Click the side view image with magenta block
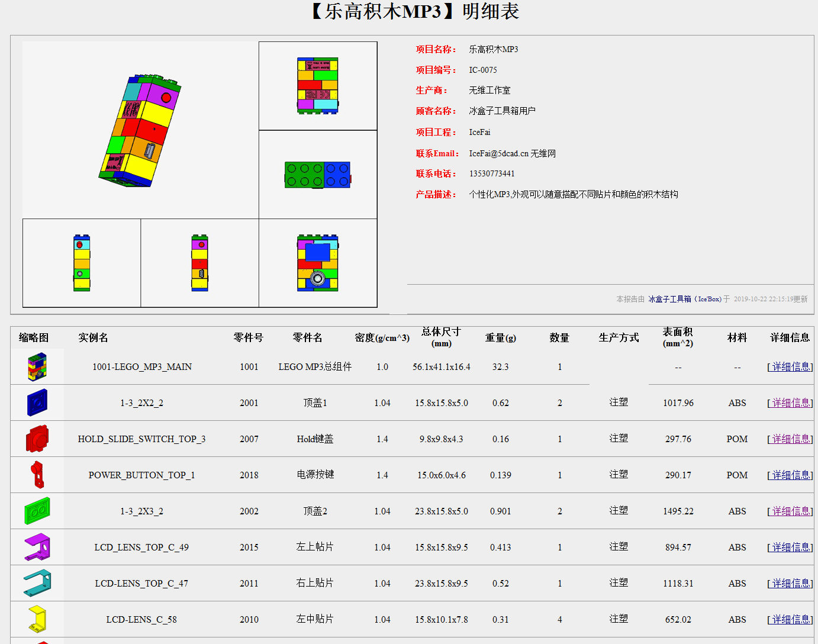818x644 pixels. (199, 263)
